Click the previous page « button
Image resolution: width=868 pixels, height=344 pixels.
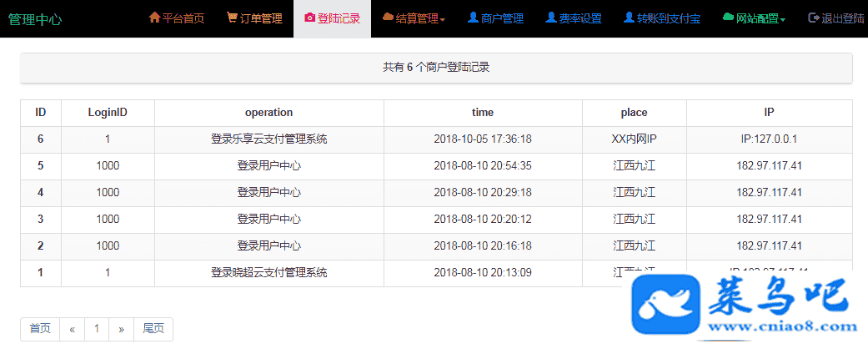[x=73, y=329]
